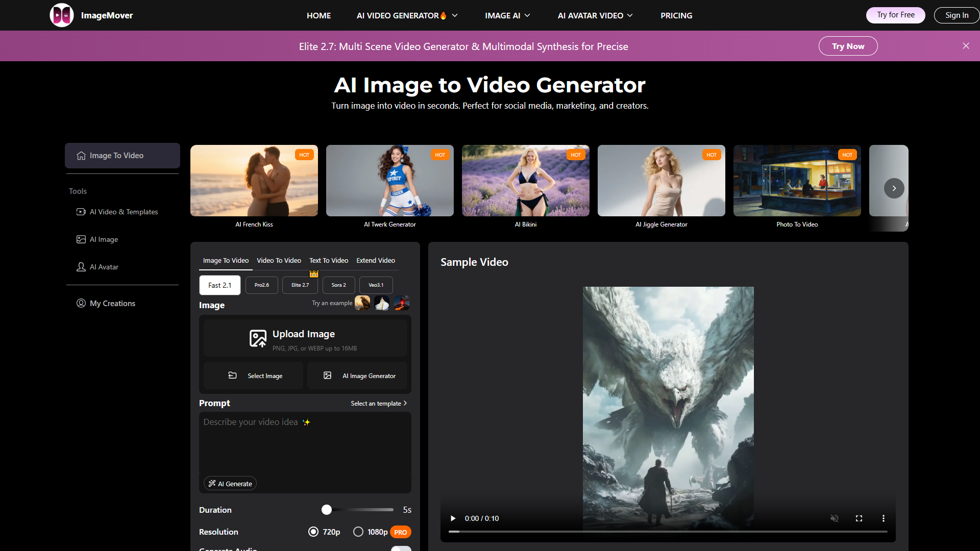Choose the second example image thumbnail
Viewport: 980px width, 551px height.
[x=382, y=303]
